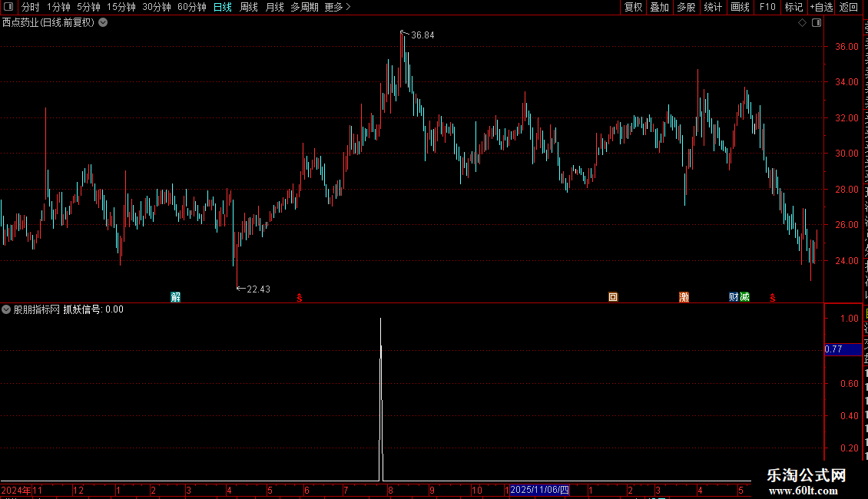Screen dimensions: 868x499
Task: Click the 36.84 high price label
Action: pos(422,35)
